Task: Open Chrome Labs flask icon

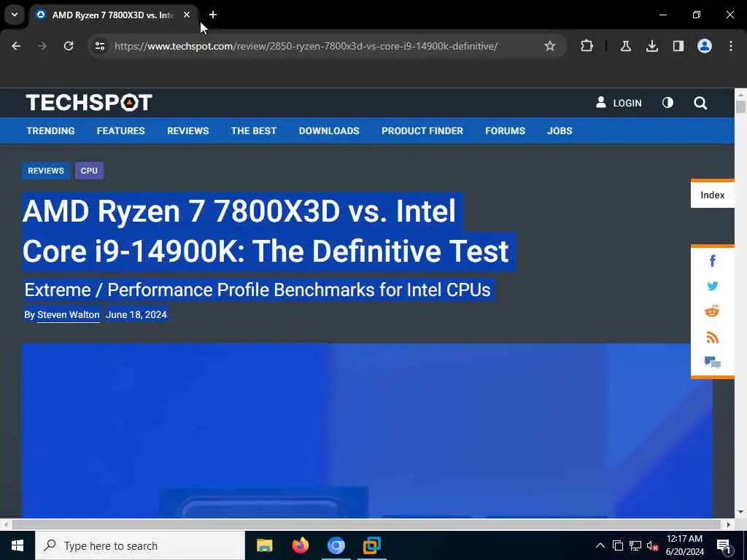Action: (x=625, y=46)
